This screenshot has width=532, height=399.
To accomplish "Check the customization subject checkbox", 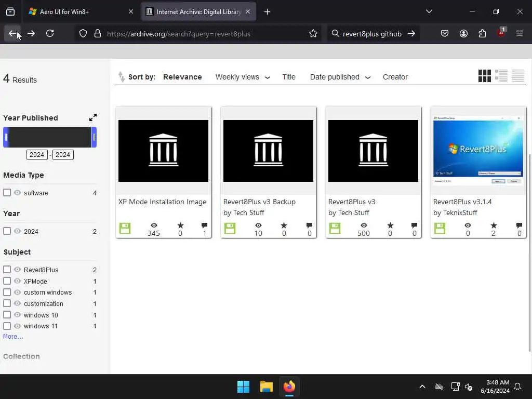I will click(7, 303).
